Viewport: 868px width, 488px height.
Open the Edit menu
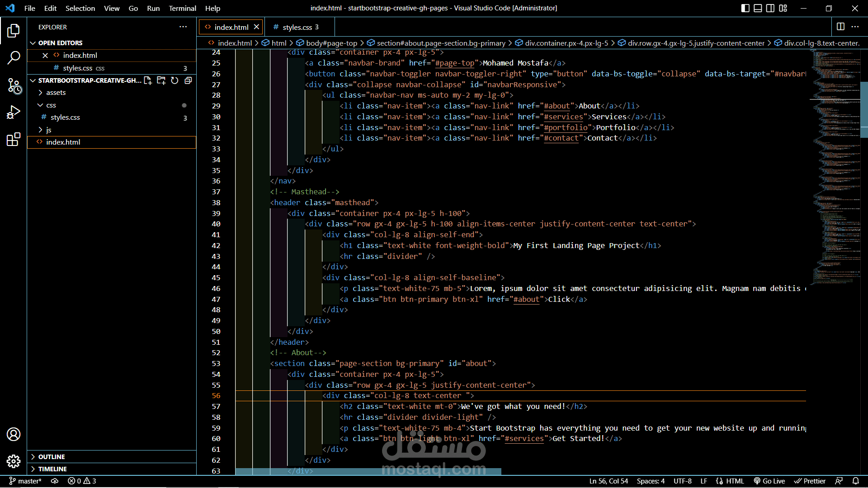tap(50, 8)
